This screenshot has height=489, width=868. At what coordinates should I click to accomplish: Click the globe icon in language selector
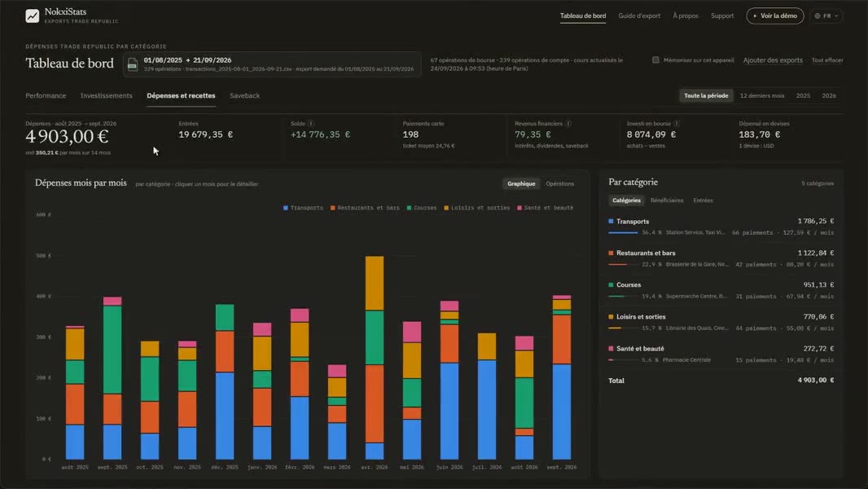[818, 16]
